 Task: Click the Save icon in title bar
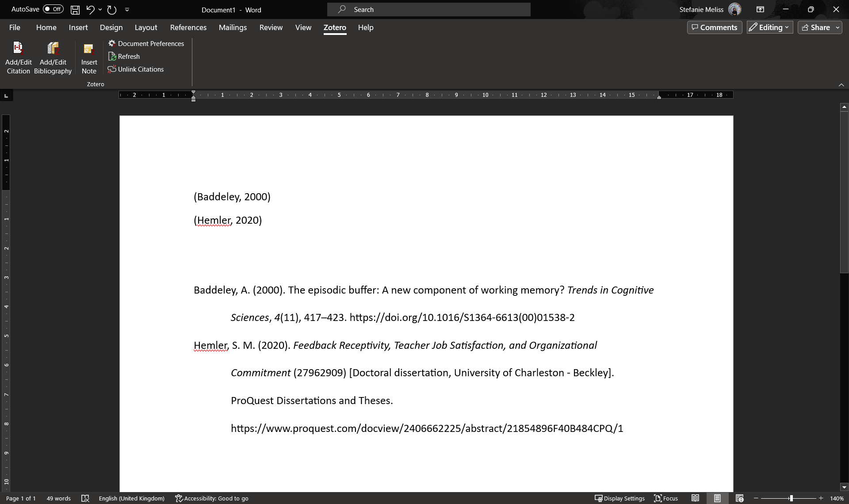coord(75,9)
